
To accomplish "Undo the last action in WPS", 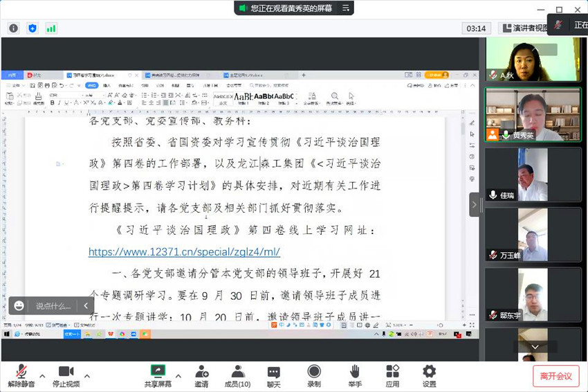I will tap(61, 85).
